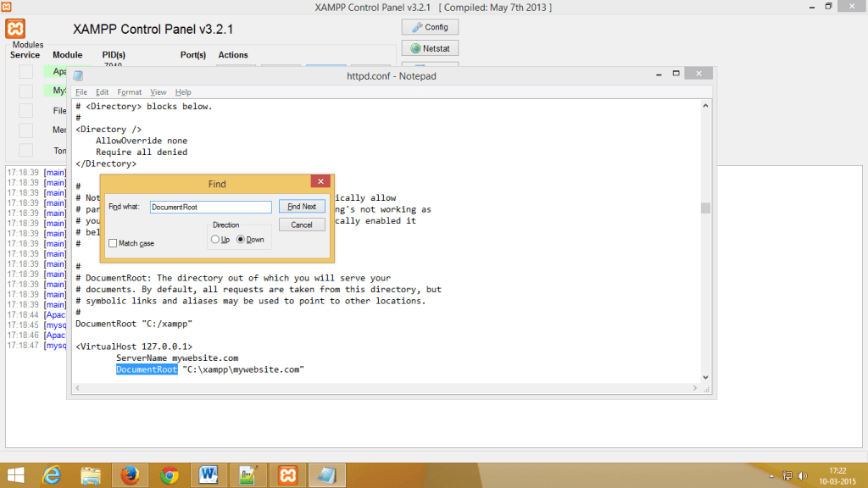
Task: Open File Explorer from the taskbar
Action: tap(91, 475)
